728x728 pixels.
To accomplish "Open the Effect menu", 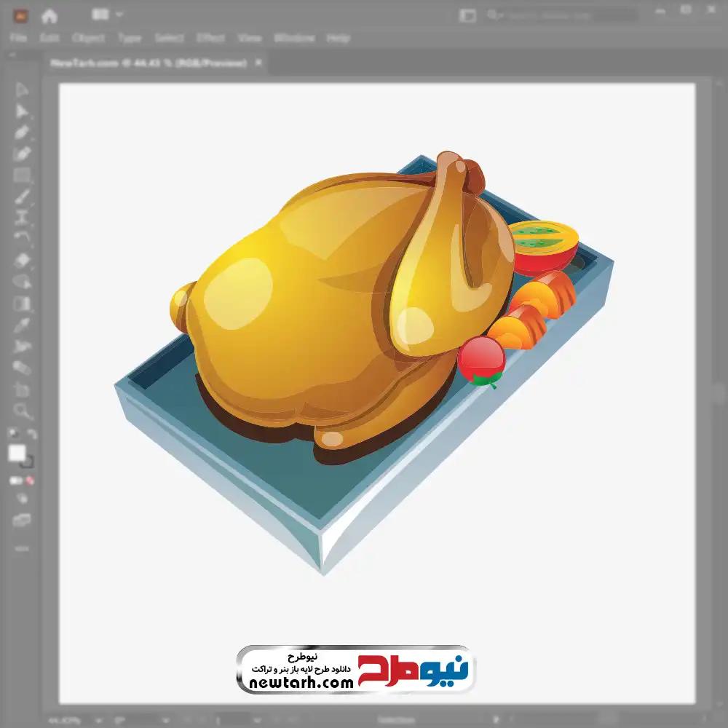I will pos(211,38).
